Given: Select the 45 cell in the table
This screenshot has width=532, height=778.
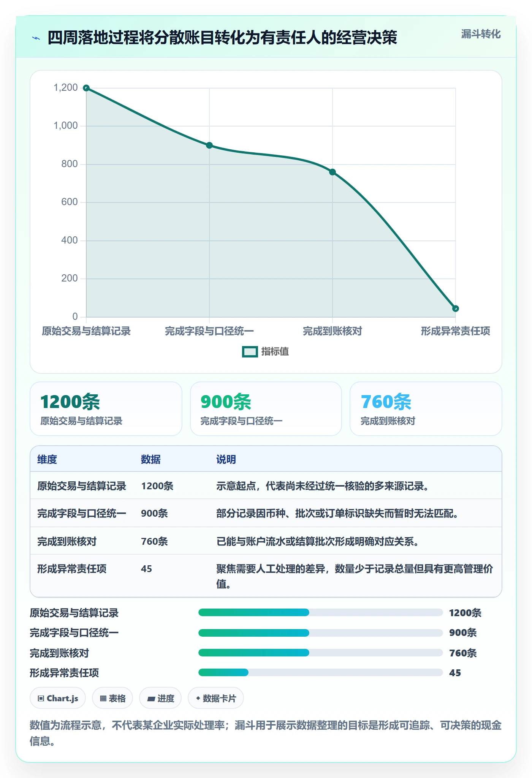Looking at the screenshot, I should [x=146, y=569].
